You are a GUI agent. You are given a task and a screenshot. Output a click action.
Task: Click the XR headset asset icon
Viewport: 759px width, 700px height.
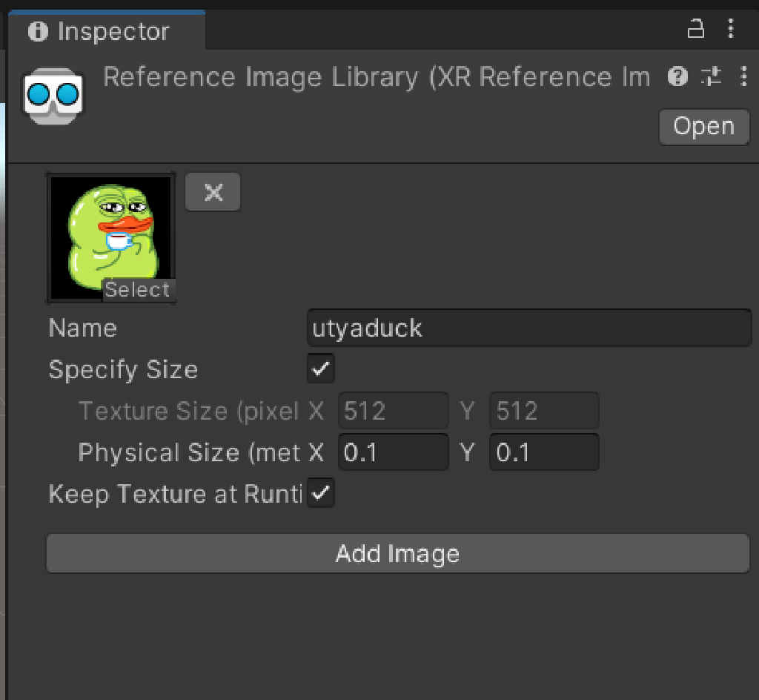[52, 96]
